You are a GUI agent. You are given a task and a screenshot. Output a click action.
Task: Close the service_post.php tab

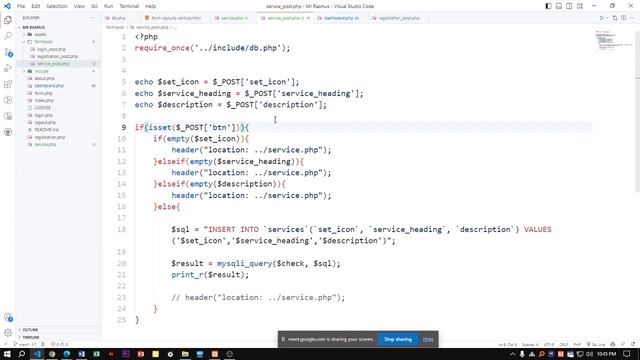(309, 18)
